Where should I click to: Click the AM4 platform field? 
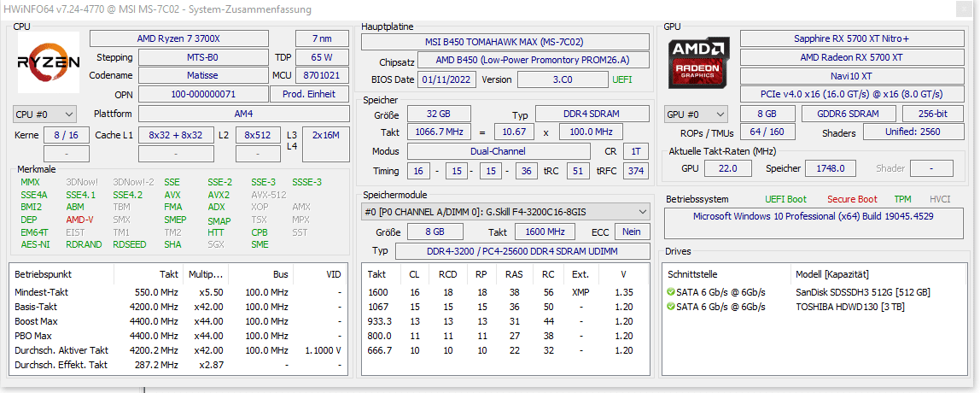pos(244,114)
